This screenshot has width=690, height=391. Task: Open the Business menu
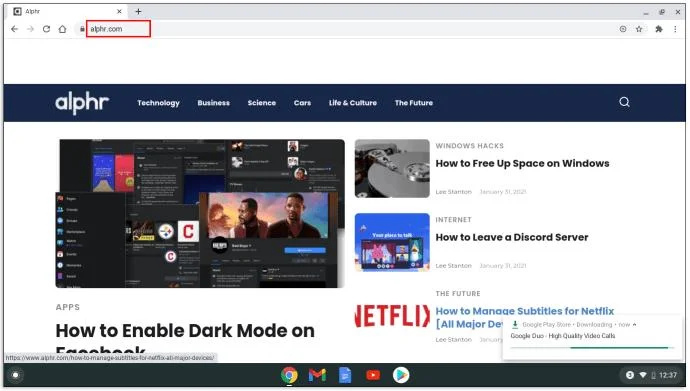coord(213,103)
